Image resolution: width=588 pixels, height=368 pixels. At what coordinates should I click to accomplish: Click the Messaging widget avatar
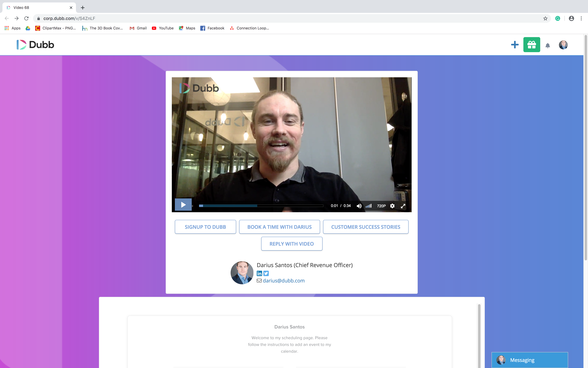point(501,360)
